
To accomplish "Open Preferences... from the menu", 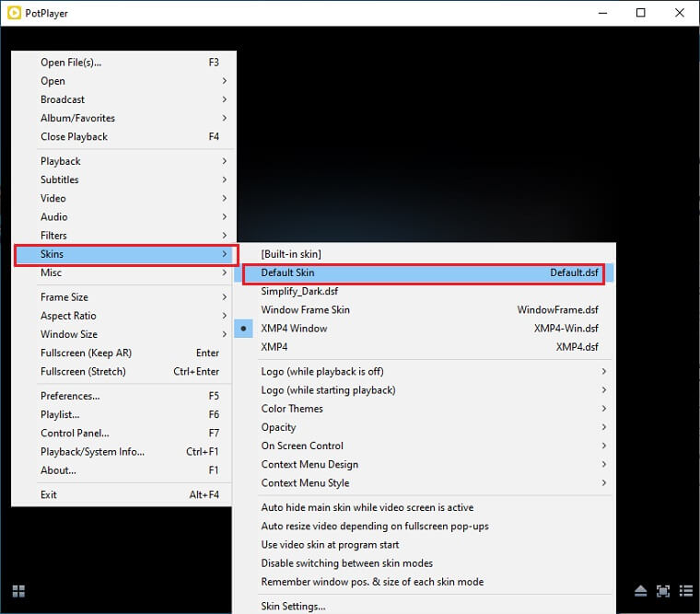I will point(123,396).
